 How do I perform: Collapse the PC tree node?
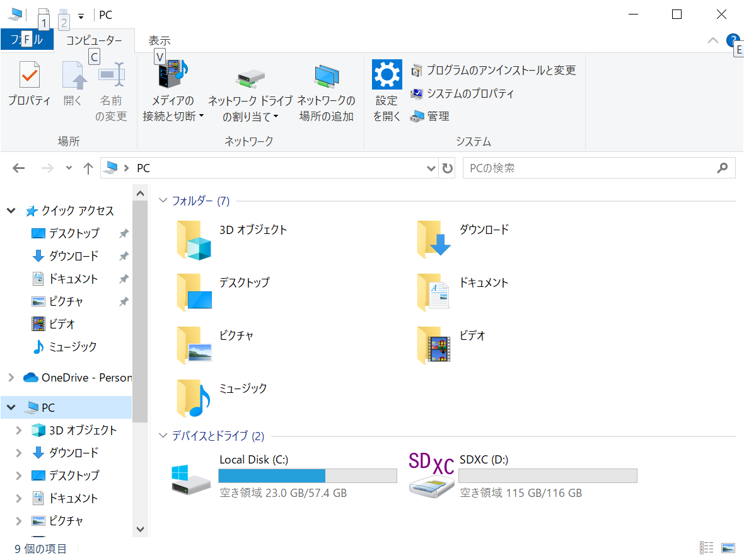11,407
